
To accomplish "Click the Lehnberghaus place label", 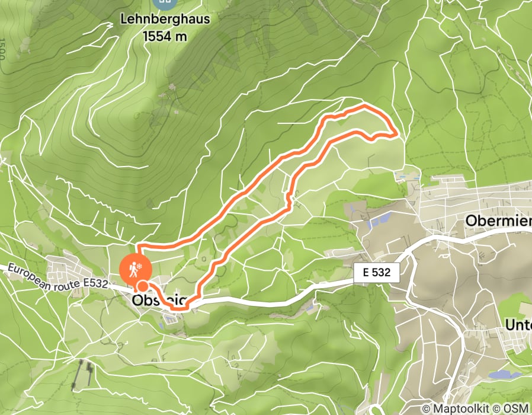I will pyautogui.click(x=165, y=19).
